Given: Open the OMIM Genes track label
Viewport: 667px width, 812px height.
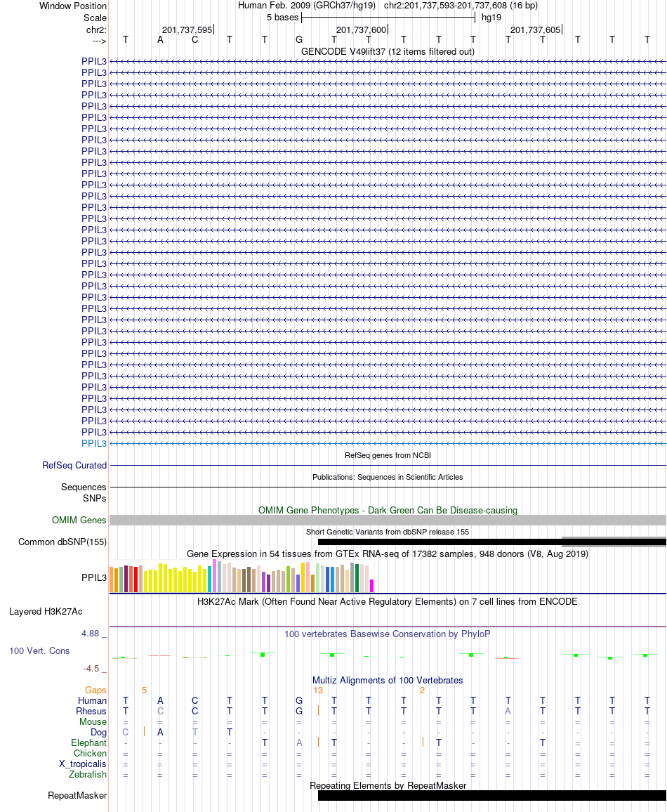Looking at the screenshot, I should (79, 520).
